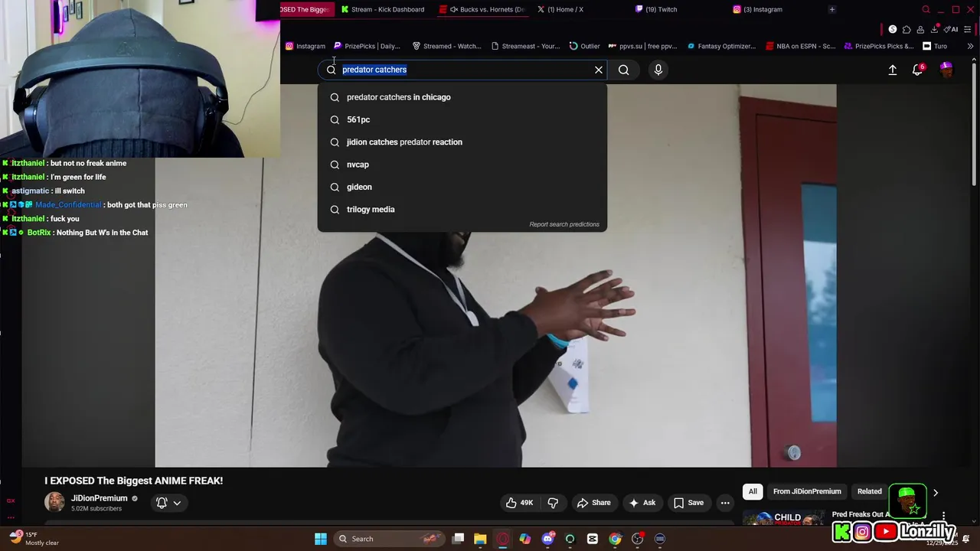Image resolution: width=980 pixels, height=551 pixels.
Task: Click the YouTube search magnifier button
Action: (x=624, y=70)
